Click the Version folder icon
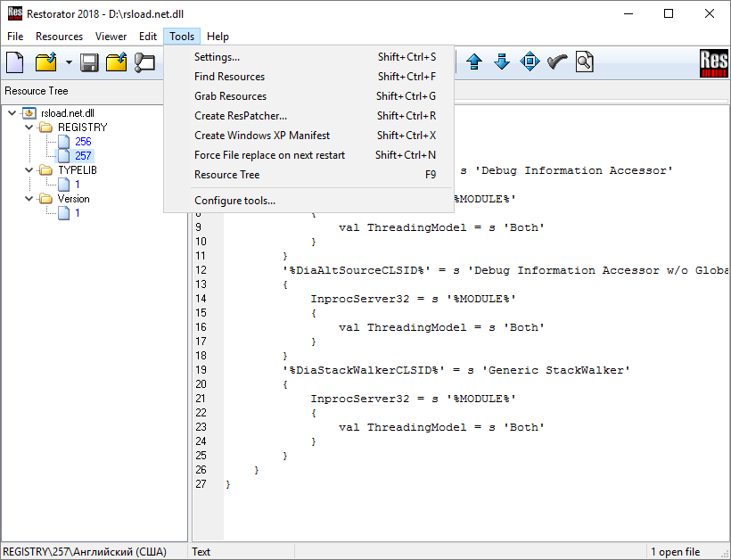The image size is (731, 560). pos(45,199)
